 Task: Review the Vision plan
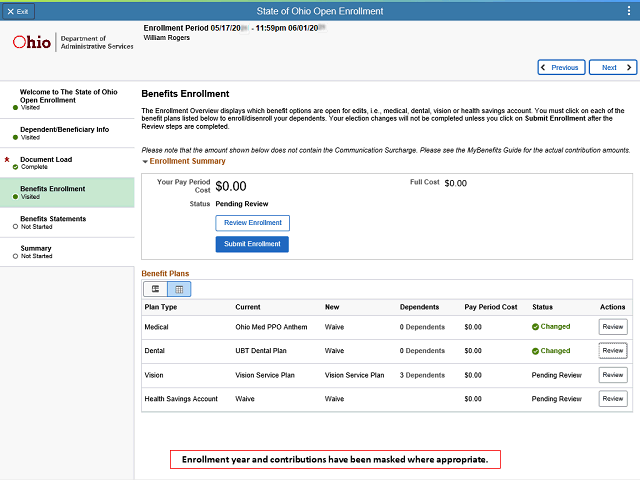(x=613, y=375)
